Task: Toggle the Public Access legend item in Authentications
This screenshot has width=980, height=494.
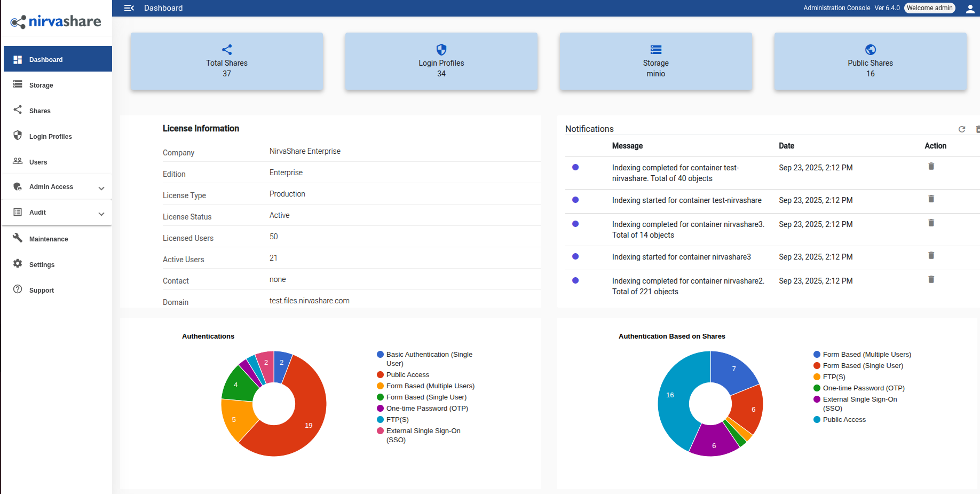Action: pos(407,375)
